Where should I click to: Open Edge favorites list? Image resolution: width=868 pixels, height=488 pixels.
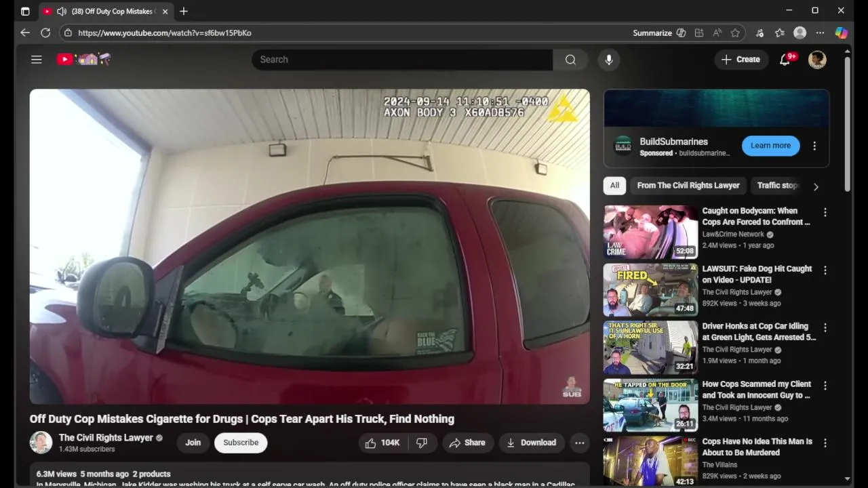point(780,33)
